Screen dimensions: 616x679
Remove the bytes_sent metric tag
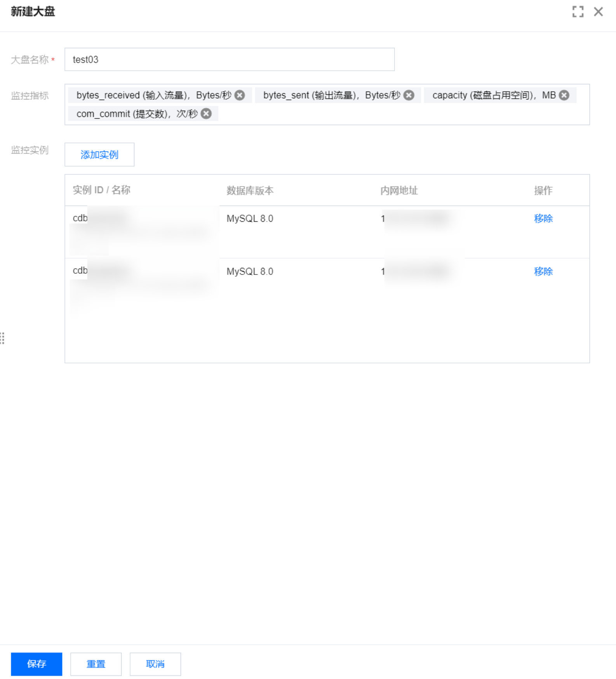(x=409, y=95)
